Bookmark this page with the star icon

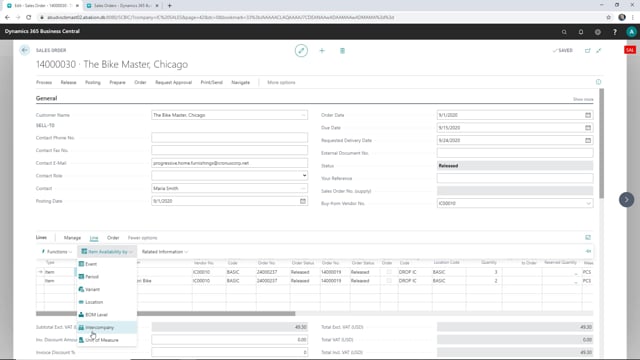pos(609,17)
